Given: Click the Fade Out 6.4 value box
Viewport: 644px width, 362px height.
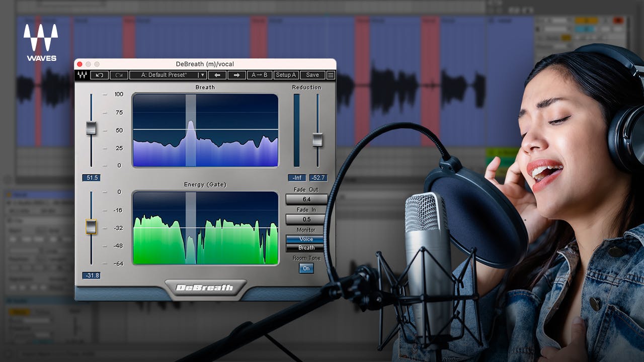Looking at the screenshot, I should point(306,200).
